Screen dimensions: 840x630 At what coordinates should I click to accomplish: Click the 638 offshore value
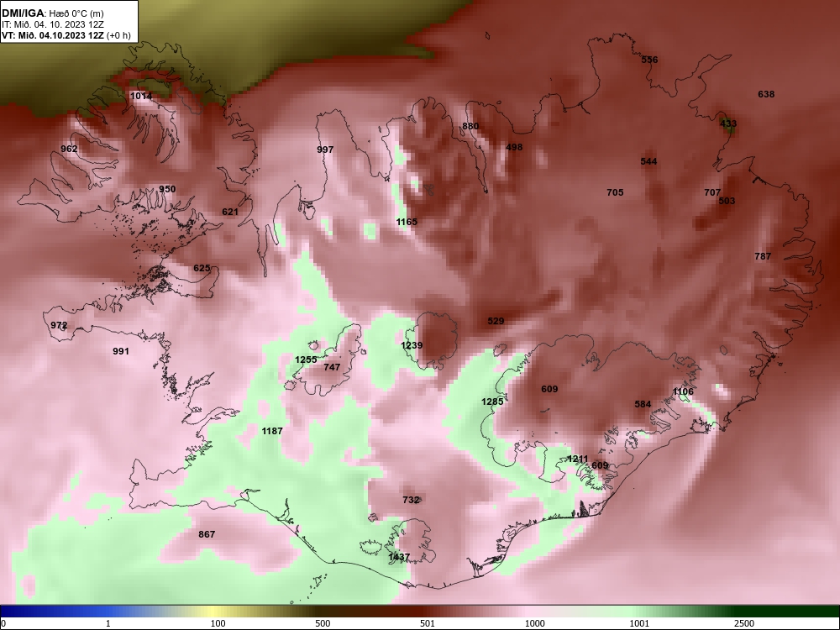pyautogui.click(x=766, y=94)
